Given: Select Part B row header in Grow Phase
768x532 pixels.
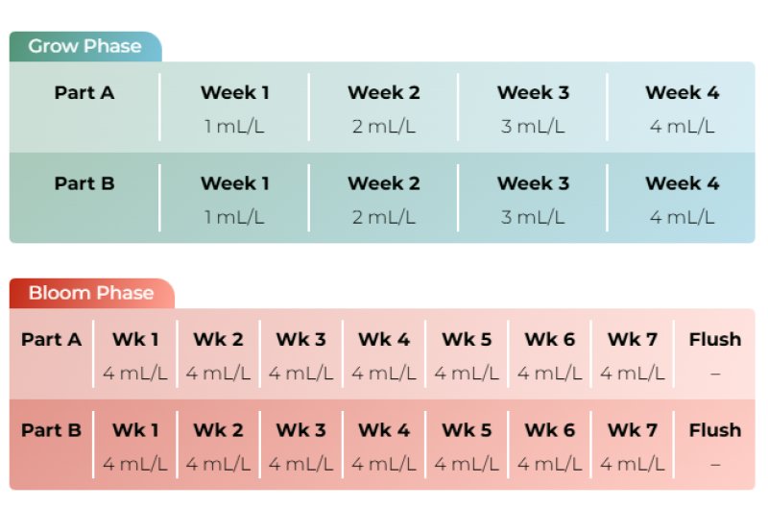Looking at the screenshot, I should click(x=84, y=183).
